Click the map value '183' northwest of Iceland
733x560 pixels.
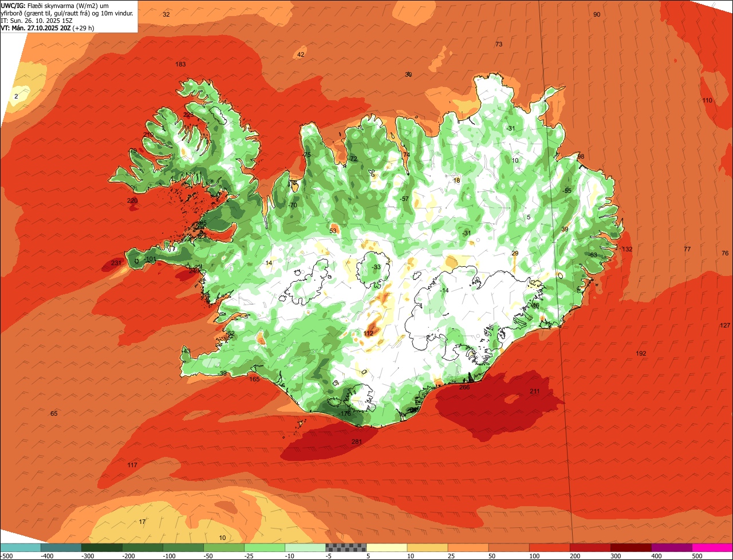tap(180, 64)
